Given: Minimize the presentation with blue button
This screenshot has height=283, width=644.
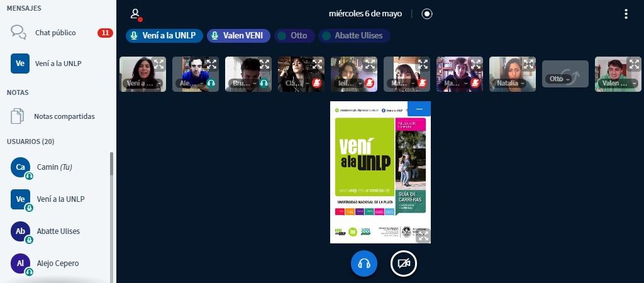Looking at the screenshot, I should click(419, 109).
